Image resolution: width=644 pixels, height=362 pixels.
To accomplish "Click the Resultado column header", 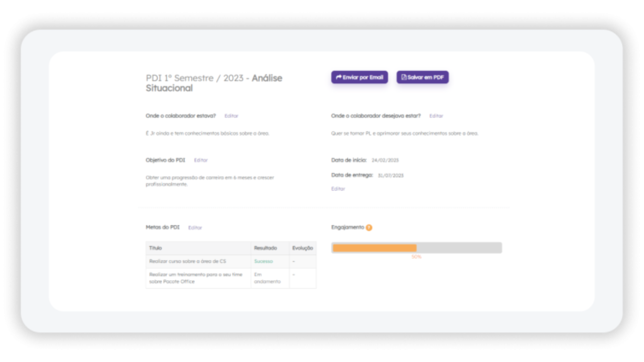I will click(x=265, y=248).
